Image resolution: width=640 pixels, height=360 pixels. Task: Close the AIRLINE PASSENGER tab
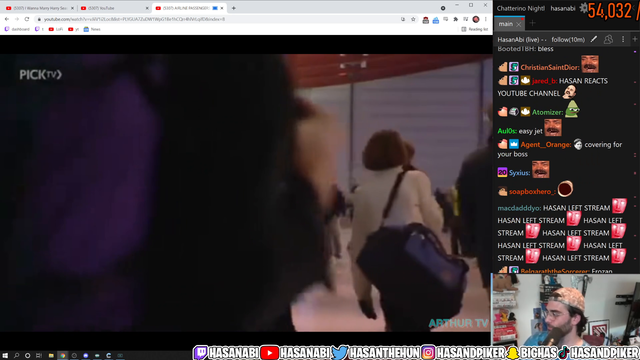coord(222,8)
